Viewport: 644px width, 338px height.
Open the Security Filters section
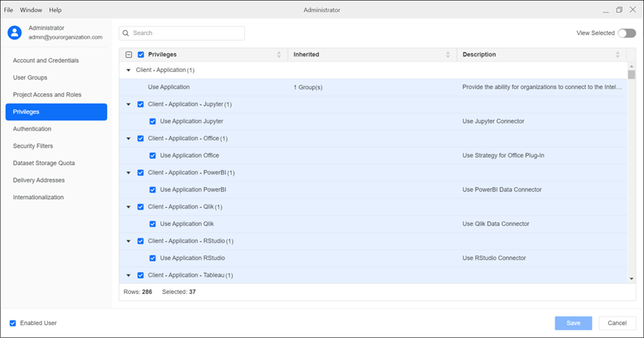[x=33, y=146]
